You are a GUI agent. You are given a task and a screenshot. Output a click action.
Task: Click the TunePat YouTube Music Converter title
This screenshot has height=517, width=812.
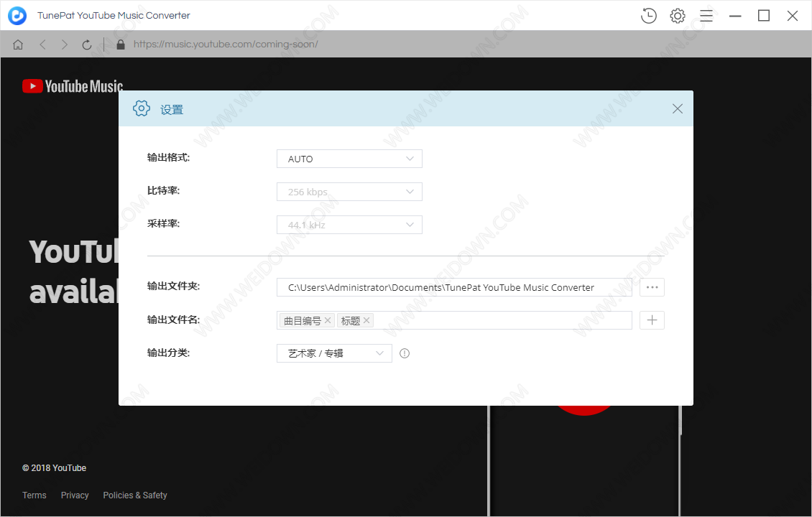pos(114,16)
